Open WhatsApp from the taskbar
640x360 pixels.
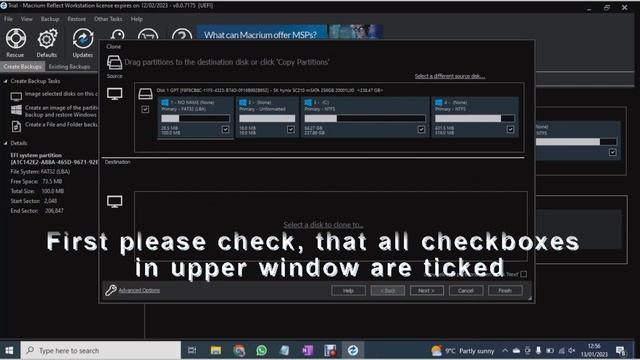262,350
